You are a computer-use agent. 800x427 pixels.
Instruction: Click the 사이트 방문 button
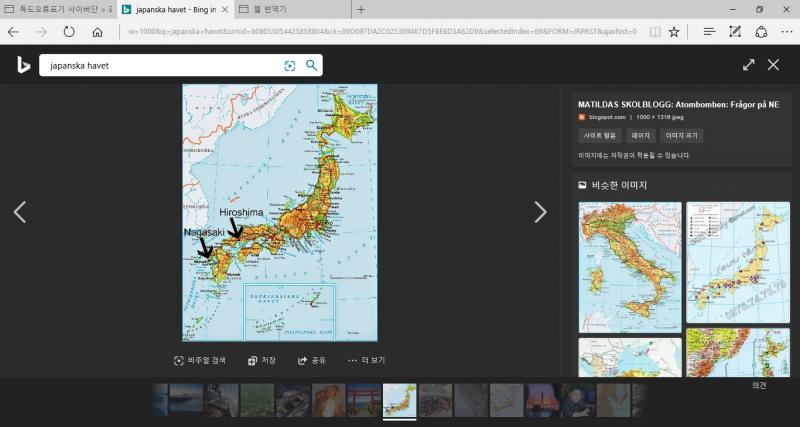tap(600, 136)
